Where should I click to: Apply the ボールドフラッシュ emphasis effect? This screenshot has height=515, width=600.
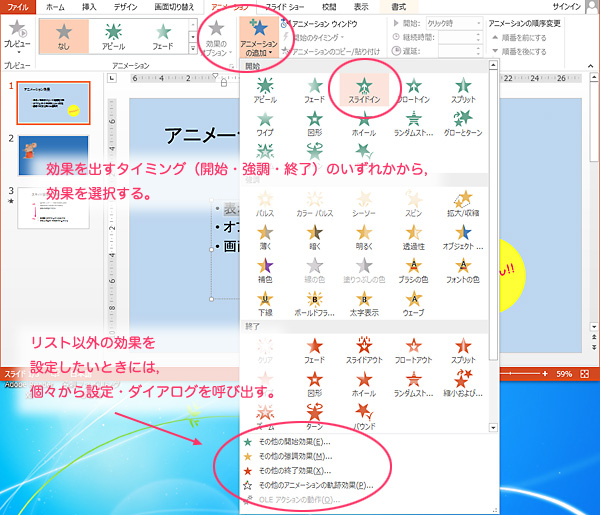coord(315,304)
